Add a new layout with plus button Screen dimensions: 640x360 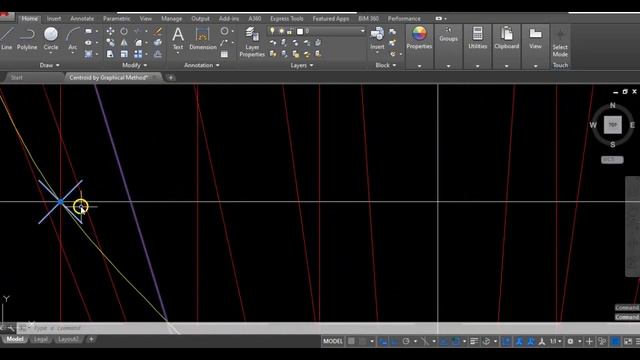[91, 339]
